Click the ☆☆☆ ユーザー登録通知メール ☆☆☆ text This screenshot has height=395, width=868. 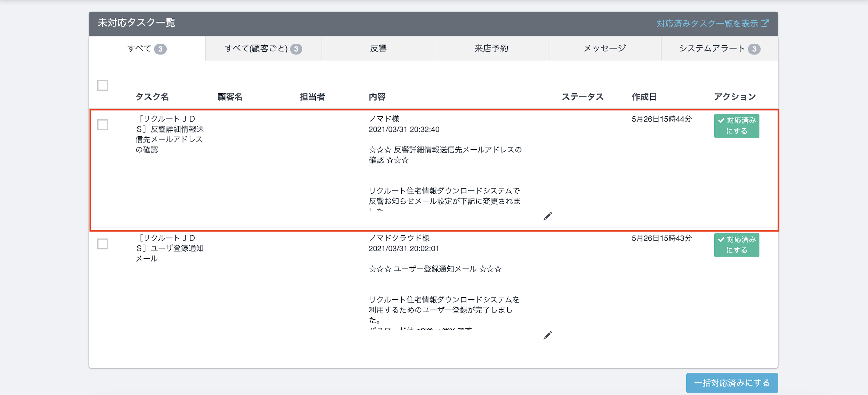435,269
